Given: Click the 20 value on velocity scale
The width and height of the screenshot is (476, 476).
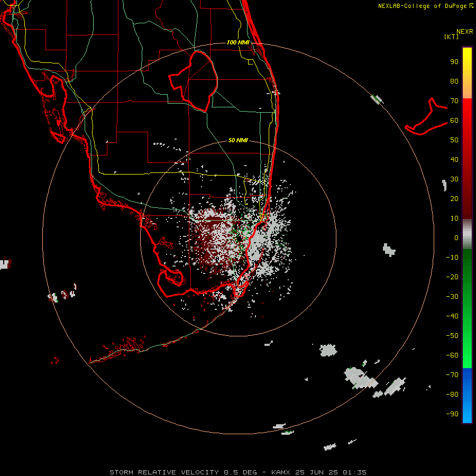Looking at the screenshot, I should [454, 198].
